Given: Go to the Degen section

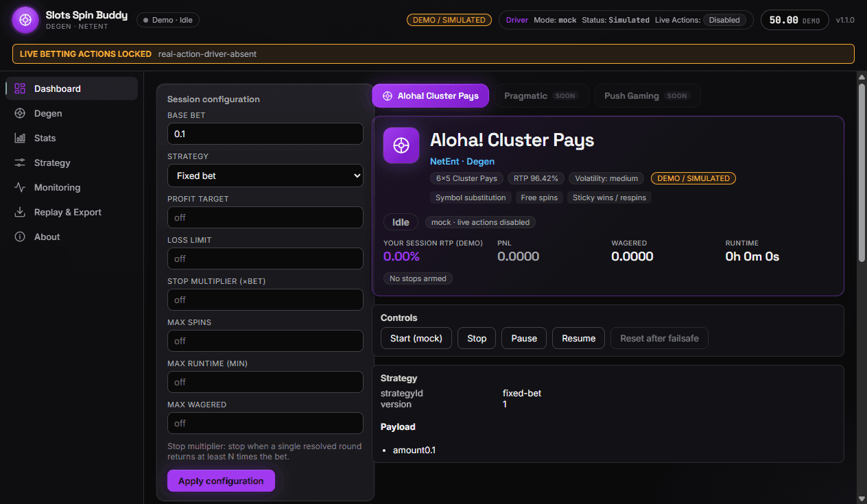Looking at the screenshot, I should pos(72,113).
